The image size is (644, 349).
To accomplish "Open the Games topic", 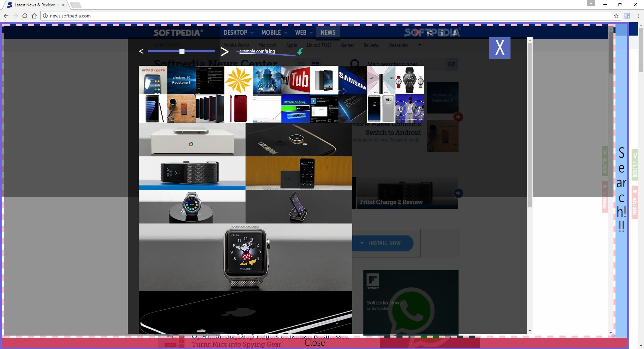I will pos(347,45).
